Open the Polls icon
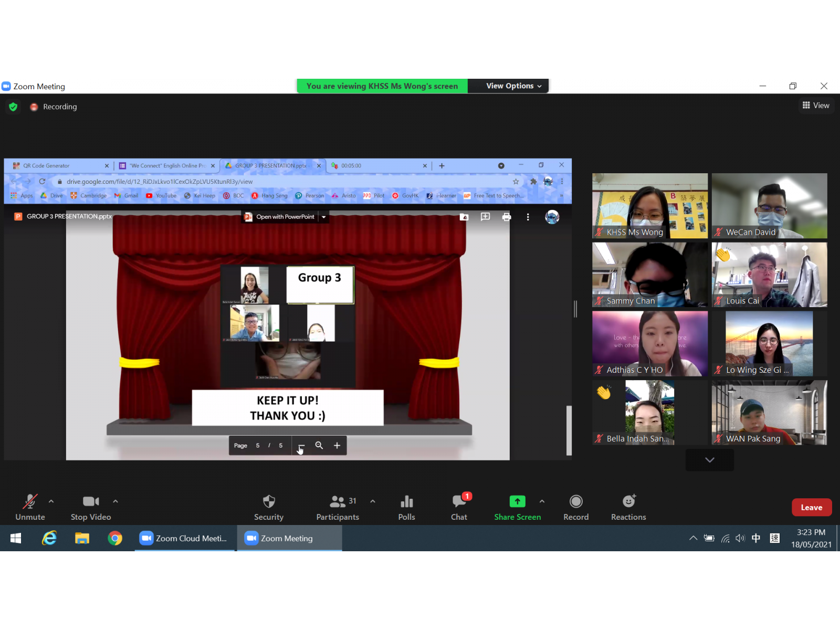The image size is (840, 630). pyautogui.click(x=406, y=507)
